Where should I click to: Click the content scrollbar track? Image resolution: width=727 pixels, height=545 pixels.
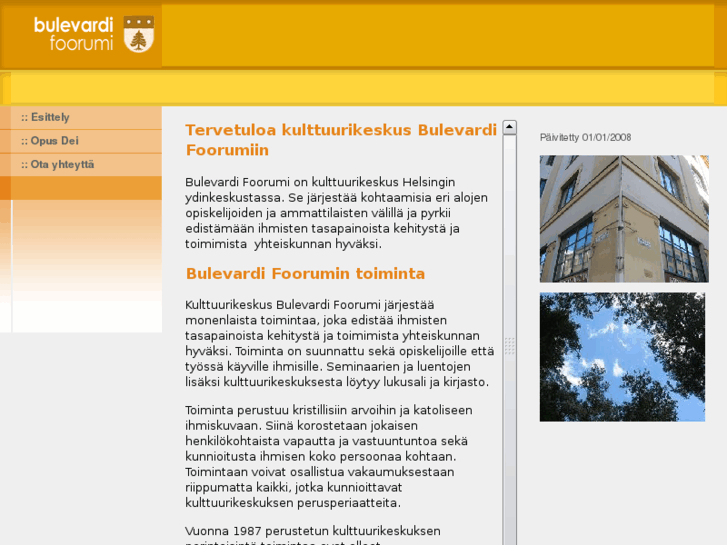(x=510, y=340)
